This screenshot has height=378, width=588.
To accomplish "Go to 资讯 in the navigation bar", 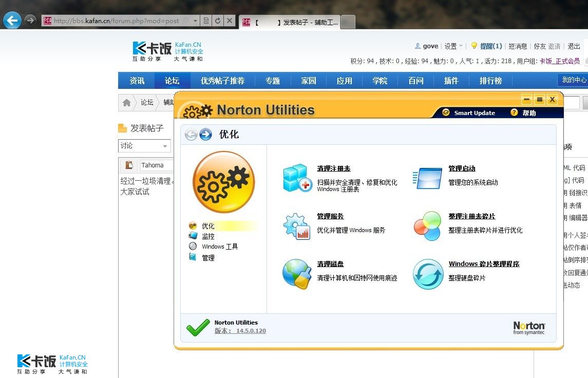I will (x=137, y=81).
